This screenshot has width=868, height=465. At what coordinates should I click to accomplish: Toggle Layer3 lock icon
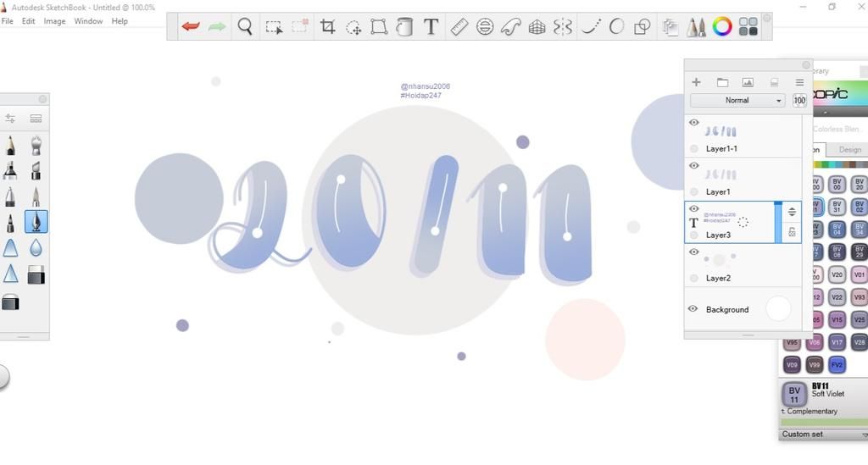click(x=793, y=232)
